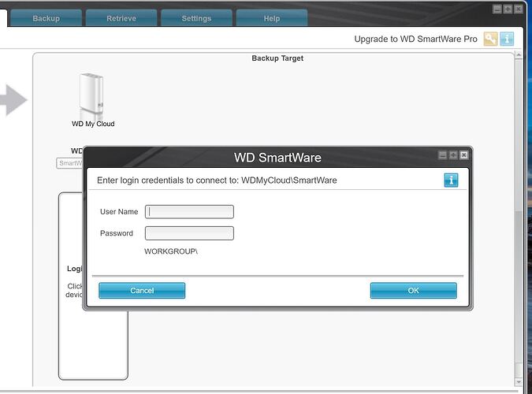The height and width of the screenshot is (394, 532).
Task: Confirm credentials with the OK button
Action: pyautogui.click(x=413, y=291)
